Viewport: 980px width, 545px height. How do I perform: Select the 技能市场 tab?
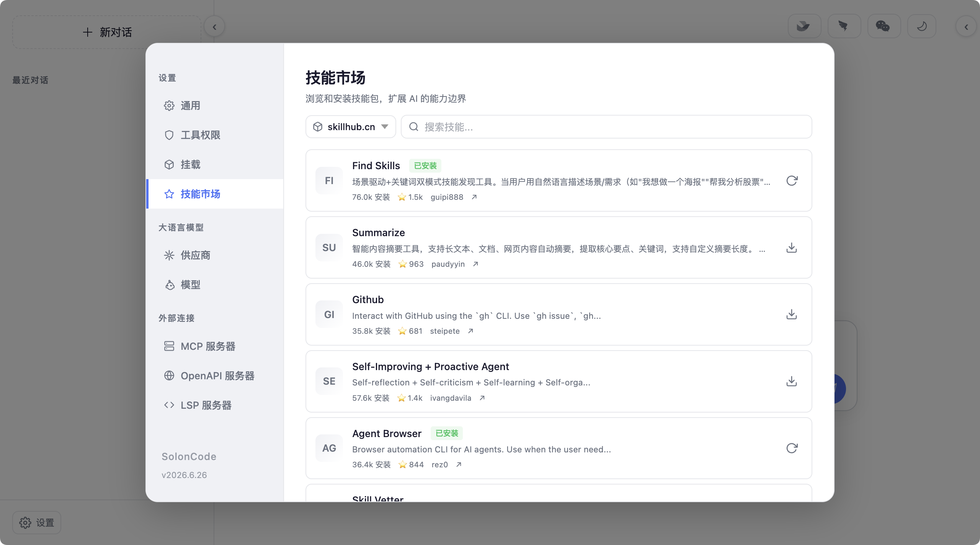(x=215, y=194)
